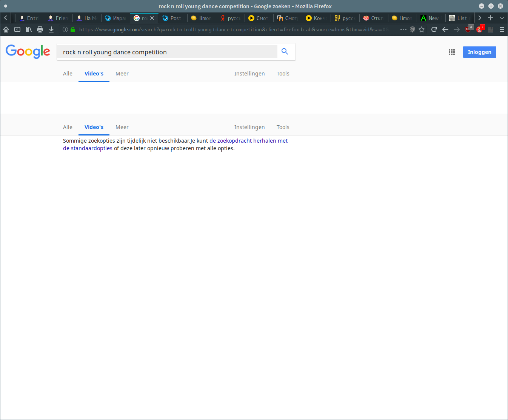This screenshot has height=420, width=508.
Task: Bookmark this page with the star icon
Action: (x=422, y=29)
